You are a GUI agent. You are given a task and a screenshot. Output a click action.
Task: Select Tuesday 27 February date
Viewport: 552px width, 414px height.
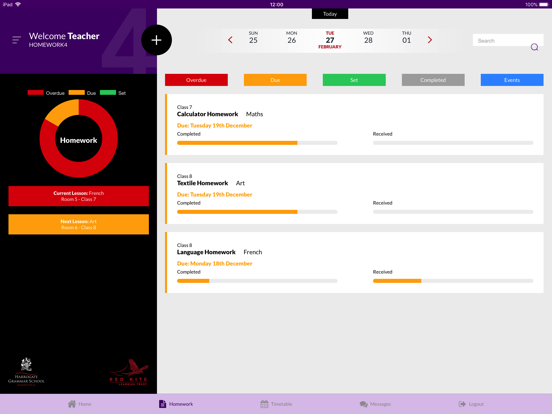pyautogui.click(x=330, y=40)
